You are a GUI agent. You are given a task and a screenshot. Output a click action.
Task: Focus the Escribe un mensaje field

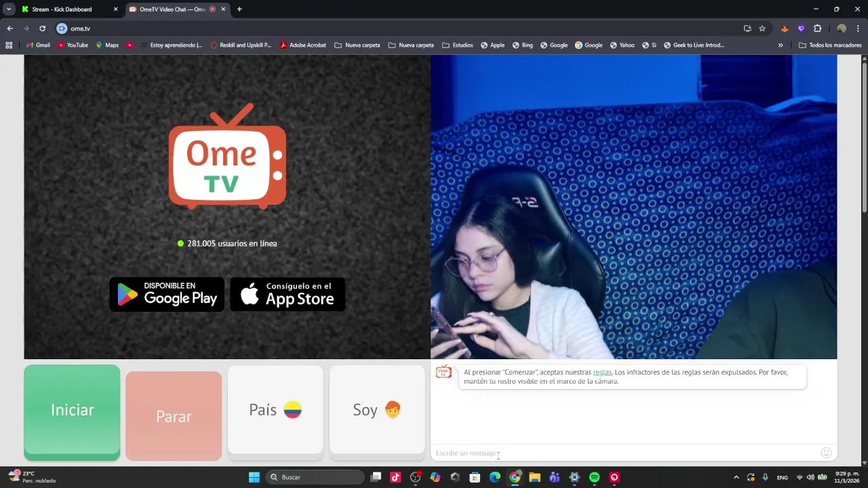click(x=624, y=453)
